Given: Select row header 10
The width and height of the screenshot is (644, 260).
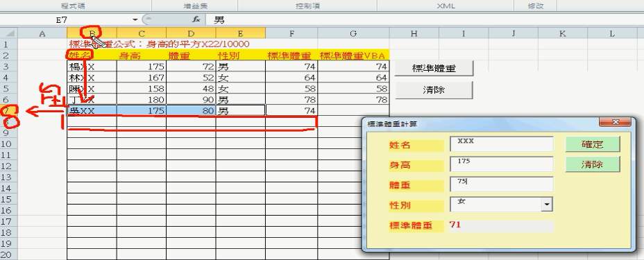Looking at the screenshot, I should (x=8, y=144).
